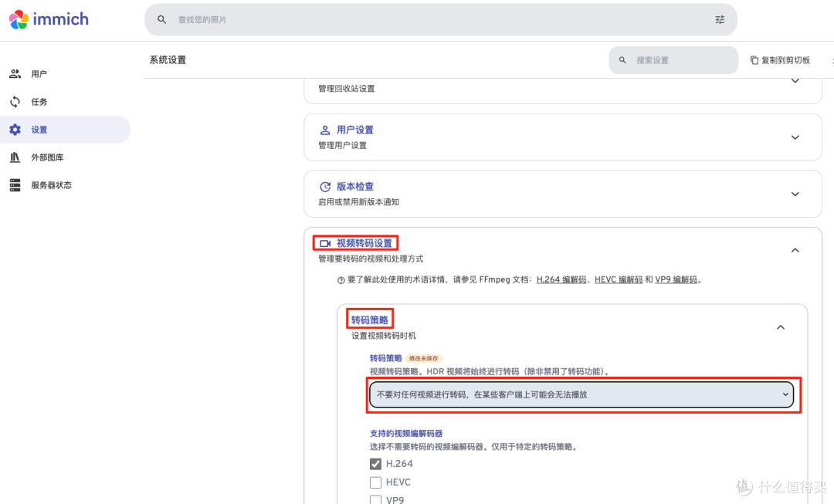The width and height of the screenshot is (834, 504).
Task: Enable the HEVC codec checkbox
Action: 375,482
